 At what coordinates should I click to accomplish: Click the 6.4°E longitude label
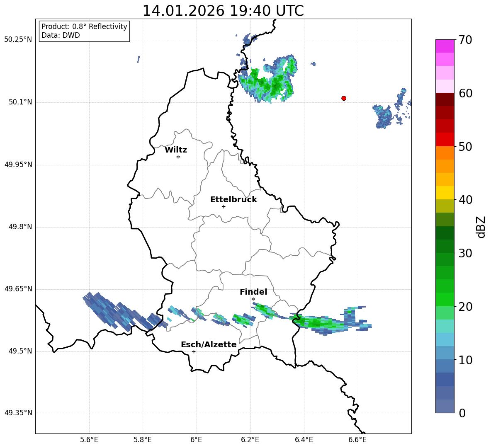(x=304, y=440)
